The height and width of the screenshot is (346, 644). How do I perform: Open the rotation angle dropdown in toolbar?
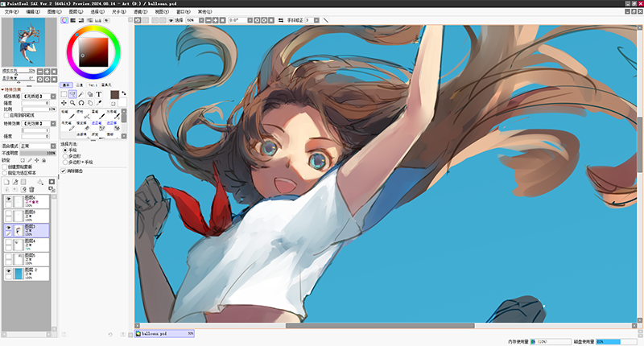250,20
